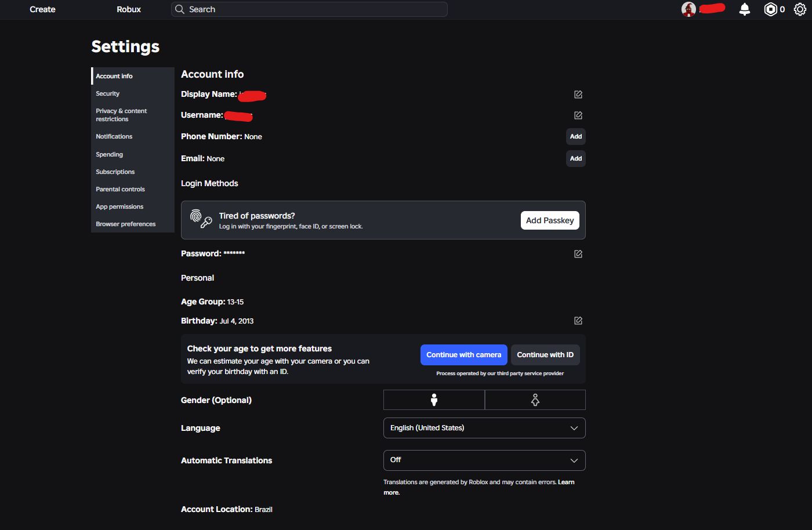Open Browser preferences tab
Image resolution: width=812 pixels, height=530 pixels.
click(x=133, y=224)
